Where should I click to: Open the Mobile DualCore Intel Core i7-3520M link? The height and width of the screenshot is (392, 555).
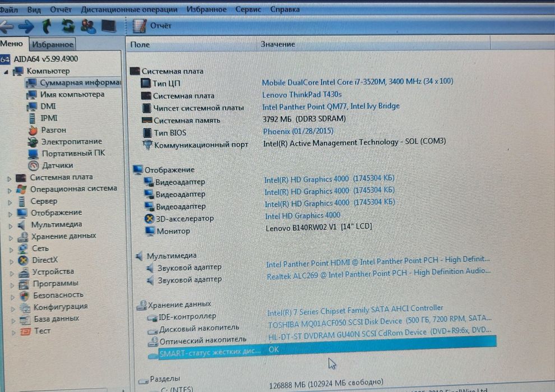[x=358, y=82]
